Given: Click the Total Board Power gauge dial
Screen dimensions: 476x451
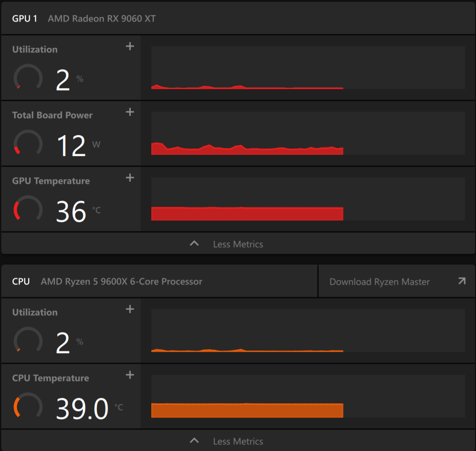Looking at the screenshot, I should [28, 143].
